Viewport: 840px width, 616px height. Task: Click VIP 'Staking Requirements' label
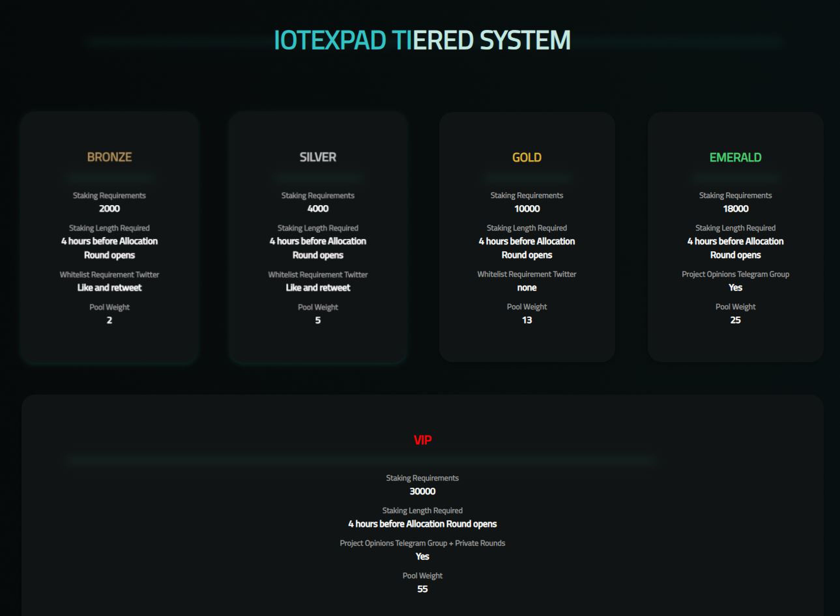[x=422, y=478]
